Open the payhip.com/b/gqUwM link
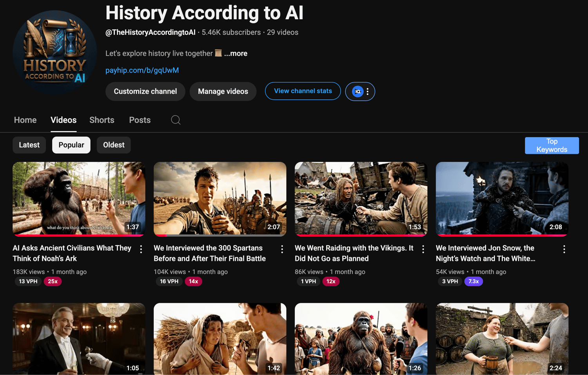 pos(142,70)
